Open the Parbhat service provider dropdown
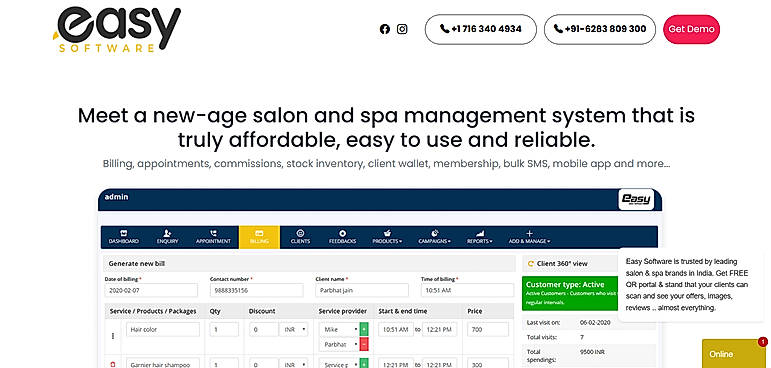Image resolution: width=771 pixels, height=368 pixels. click(339, 344)
